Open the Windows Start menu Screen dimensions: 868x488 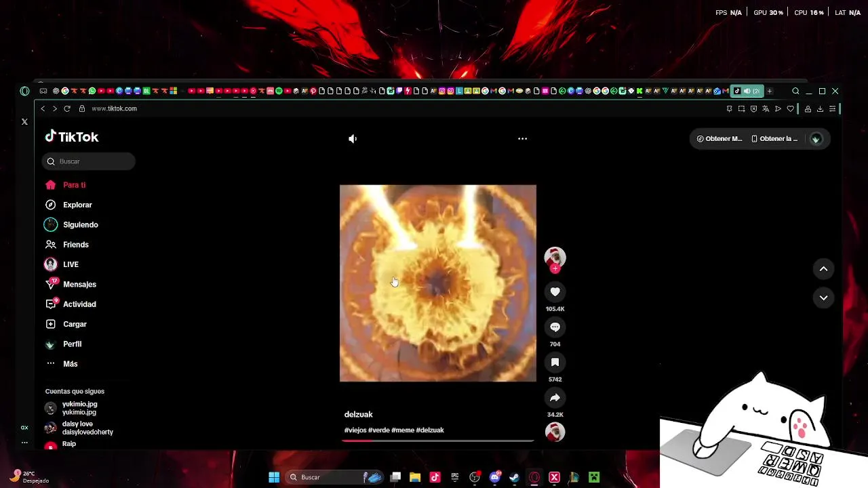(x=274, y=477)
